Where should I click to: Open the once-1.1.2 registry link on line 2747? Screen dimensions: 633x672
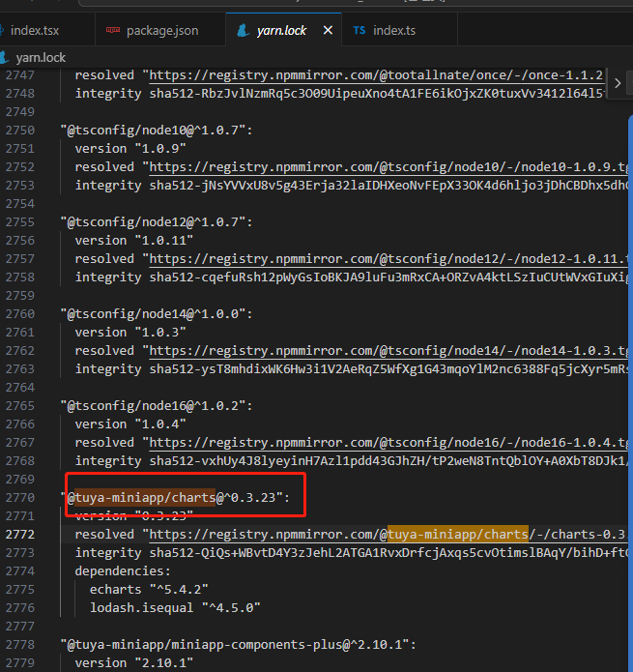(376, 75)
